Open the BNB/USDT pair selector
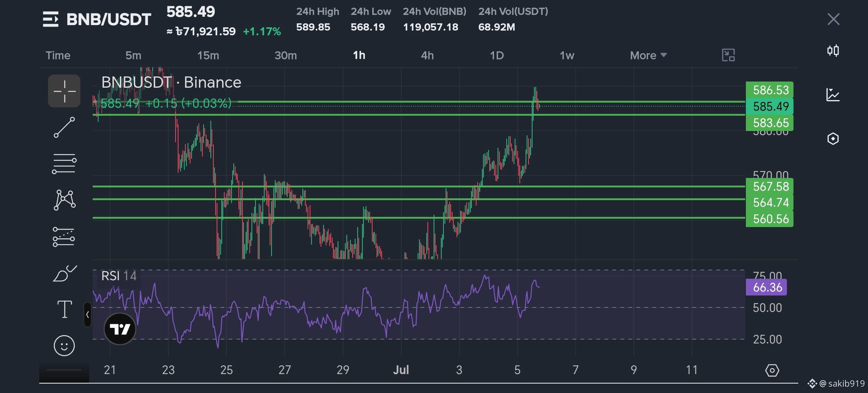The height and width of the screenshot is (393, 868). [x=109, y=19]
